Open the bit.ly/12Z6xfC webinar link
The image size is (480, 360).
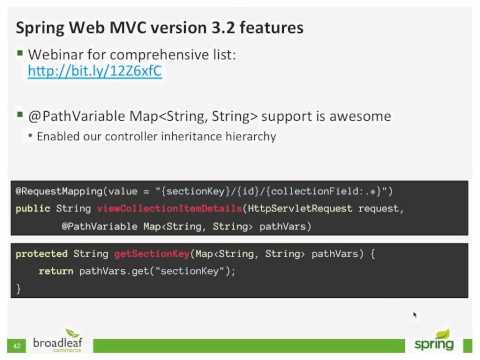click(95, 71)
